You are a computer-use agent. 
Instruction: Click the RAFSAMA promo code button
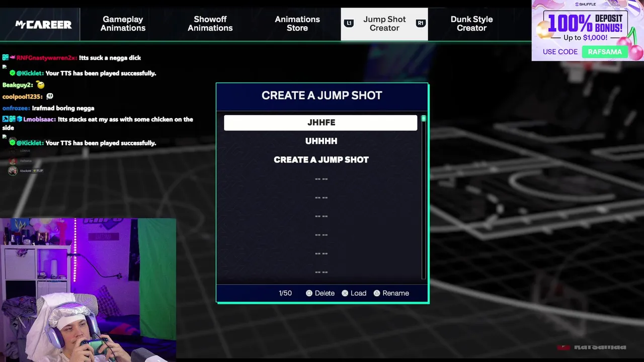pyautogui.click(x=605, y=52)
